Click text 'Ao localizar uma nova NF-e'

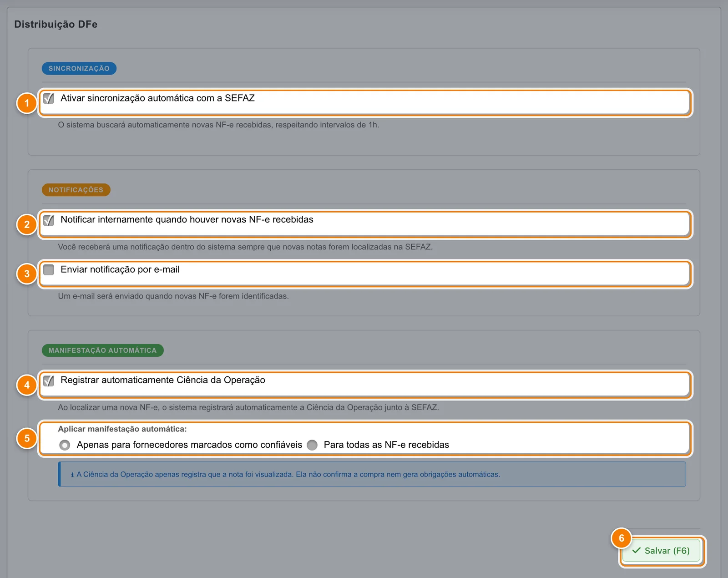click(x=108, y=407)
